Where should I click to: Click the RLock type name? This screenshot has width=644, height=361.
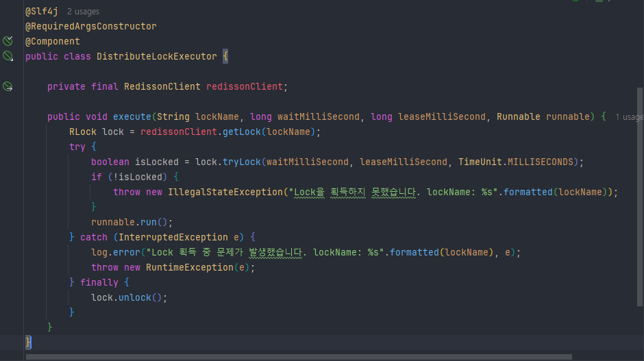click(x=83, y=132)
